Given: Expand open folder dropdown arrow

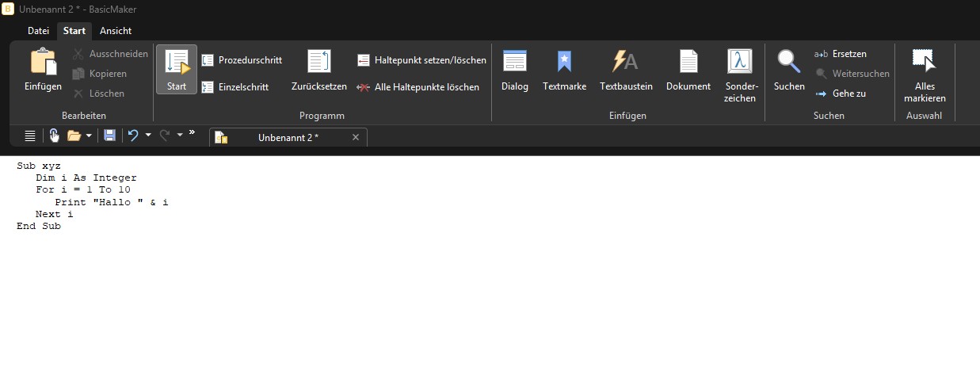Looking at the screenshot, I should tap(89, 136).
